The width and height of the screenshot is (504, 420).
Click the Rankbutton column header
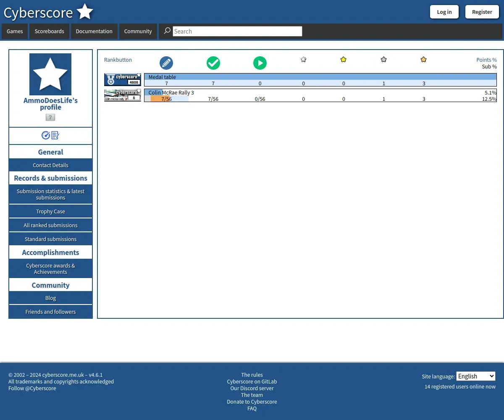point(118,60)
